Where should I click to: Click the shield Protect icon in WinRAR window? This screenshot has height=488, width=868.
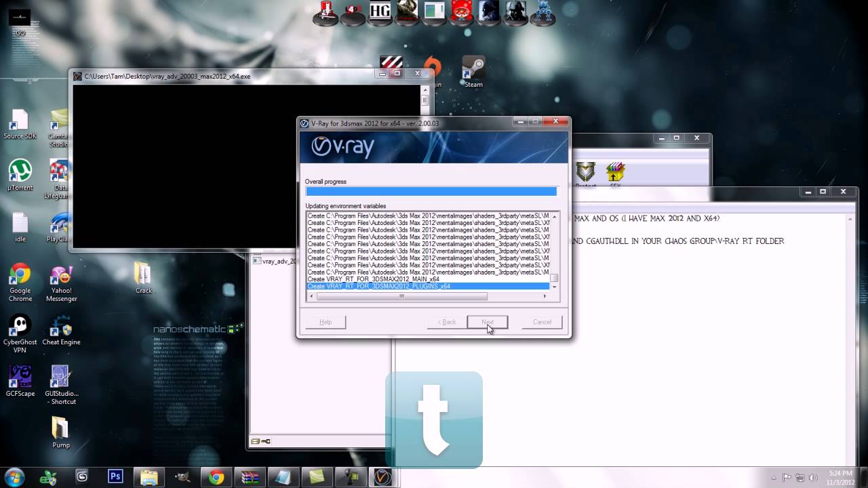585,175
